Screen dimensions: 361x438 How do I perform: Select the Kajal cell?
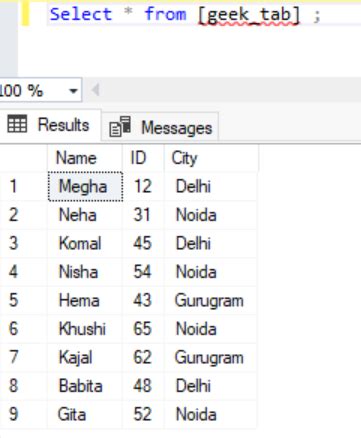85,358
